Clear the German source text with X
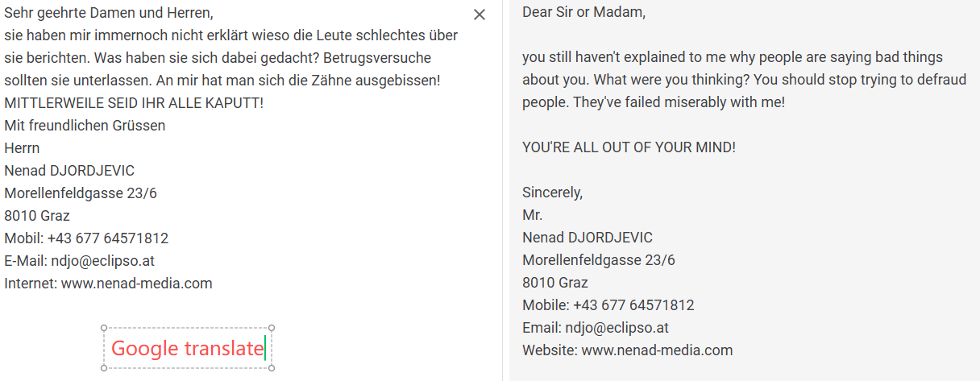This screenshot has width=980, height=381. [x=480, y=14]
